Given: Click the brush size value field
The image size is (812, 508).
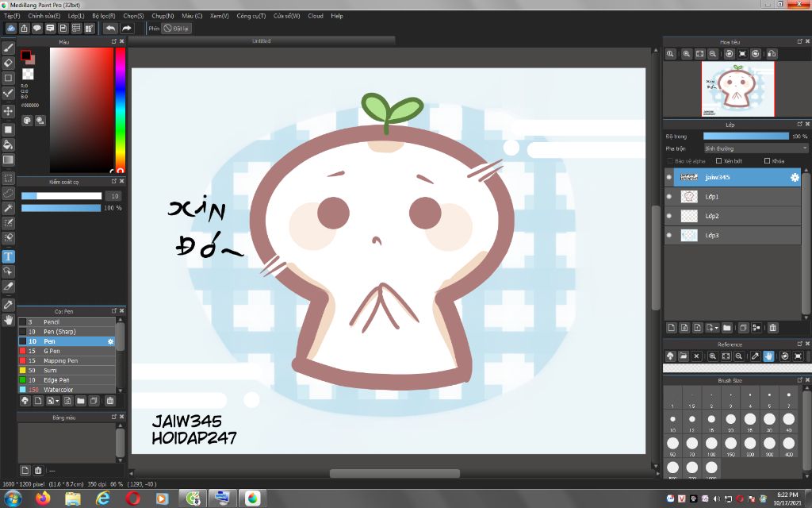Looking at the screenshot, I should click(113, 196).
